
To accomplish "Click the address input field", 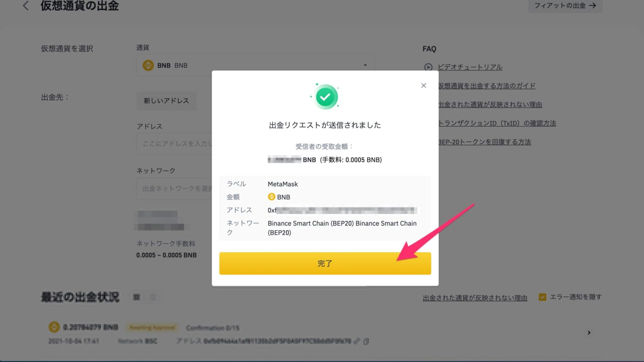I will [x=174, y=144].
